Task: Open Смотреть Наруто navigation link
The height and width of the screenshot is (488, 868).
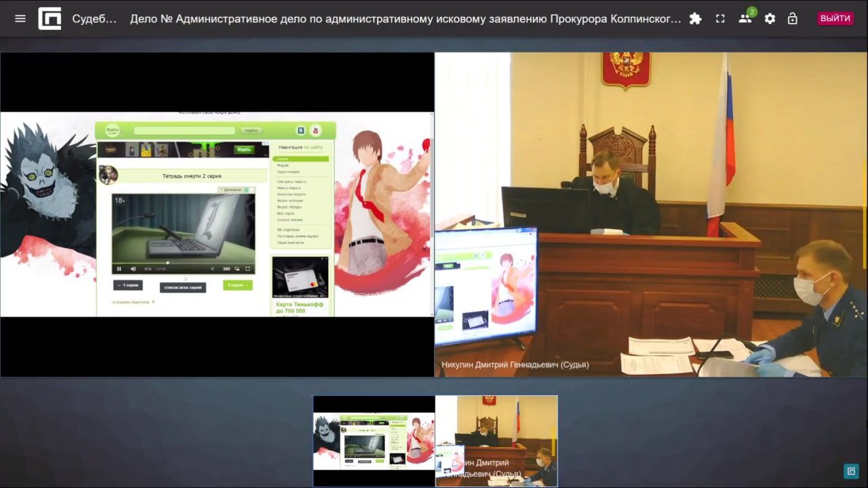Action: coord(292,182)
